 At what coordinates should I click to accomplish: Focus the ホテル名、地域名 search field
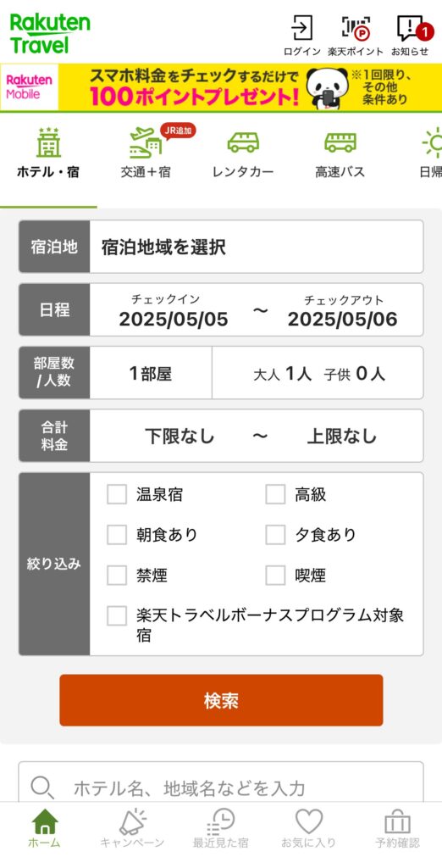point(221,786)
